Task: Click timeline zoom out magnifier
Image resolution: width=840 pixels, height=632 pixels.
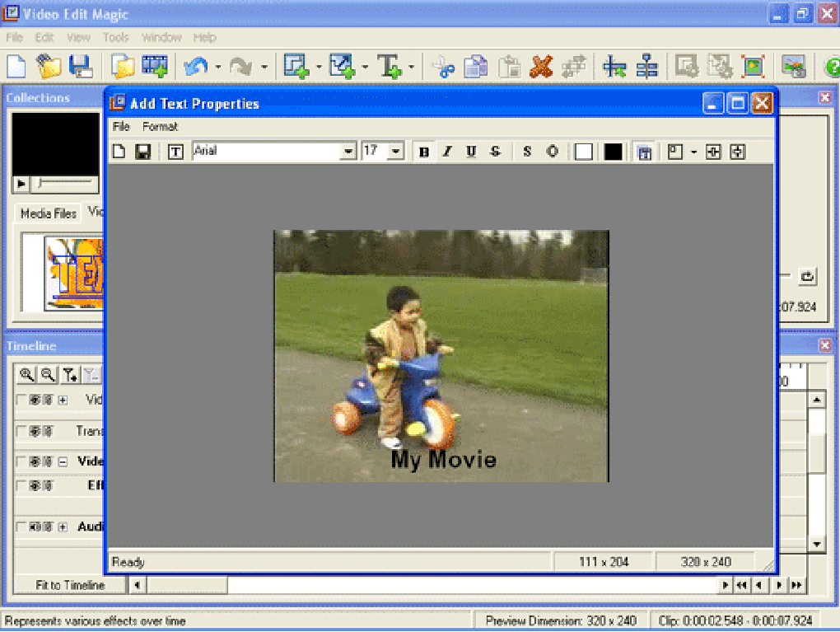Action: [48, 375]
